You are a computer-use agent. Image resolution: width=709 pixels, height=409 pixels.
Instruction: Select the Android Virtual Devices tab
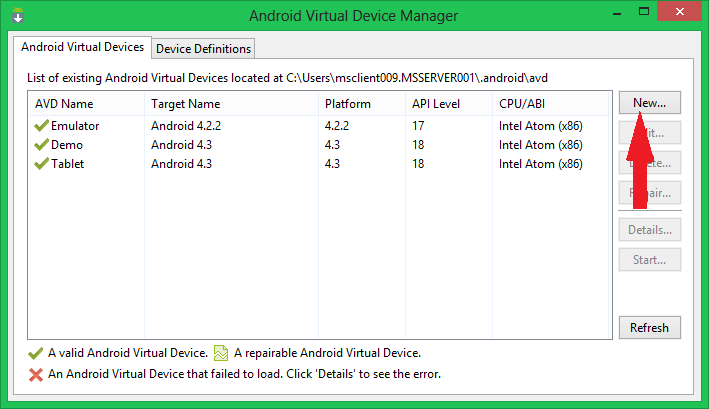pyautogui.click(x=83, y=47)
